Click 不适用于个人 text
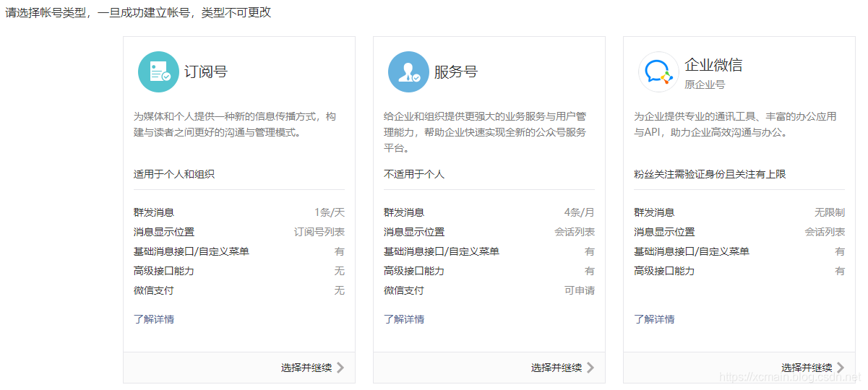The image size is (868, 390). coord(414,174)
